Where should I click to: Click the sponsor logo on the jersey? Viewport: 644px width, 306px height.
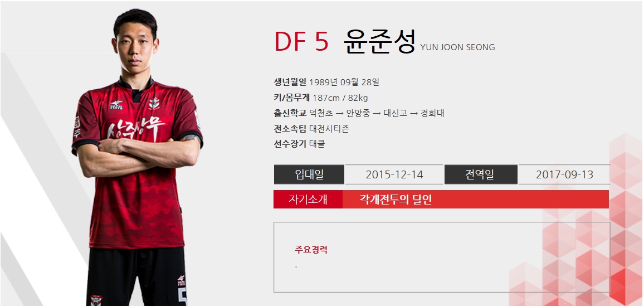(x=116, y=105)
